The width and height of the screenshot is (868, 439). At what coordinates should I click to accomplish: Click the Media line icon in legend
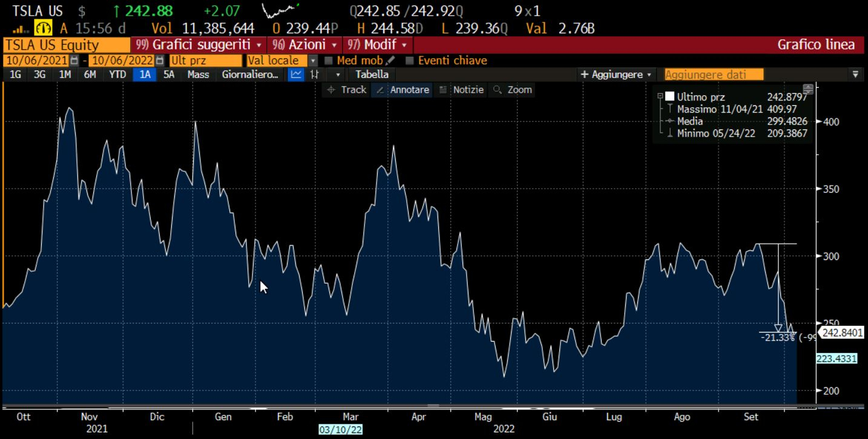[669, 121]
